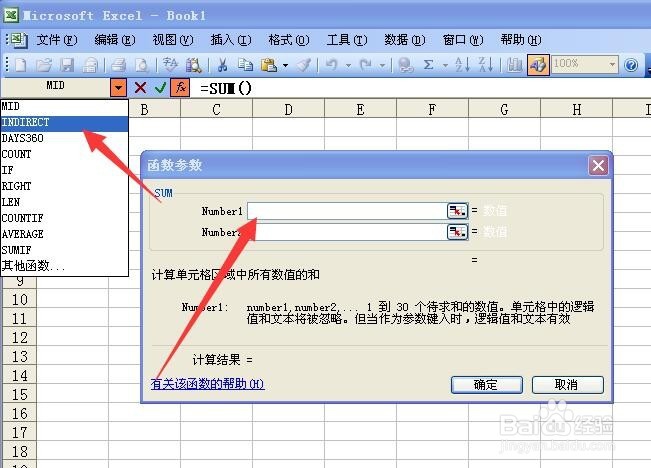Open the 文件(F) menu

pyautogui.click(x=57, y=40)
